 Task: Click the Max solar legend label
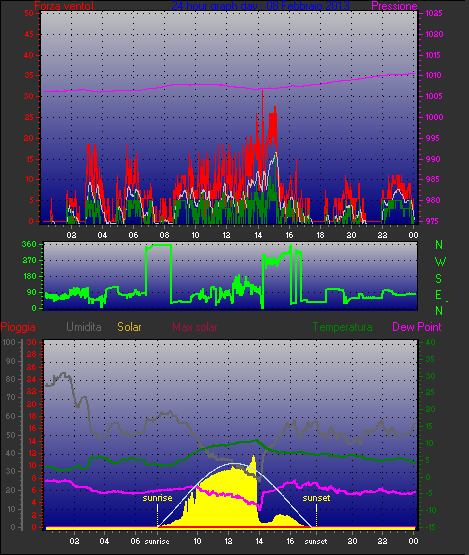pyautogui.click(x=195, y=327)
